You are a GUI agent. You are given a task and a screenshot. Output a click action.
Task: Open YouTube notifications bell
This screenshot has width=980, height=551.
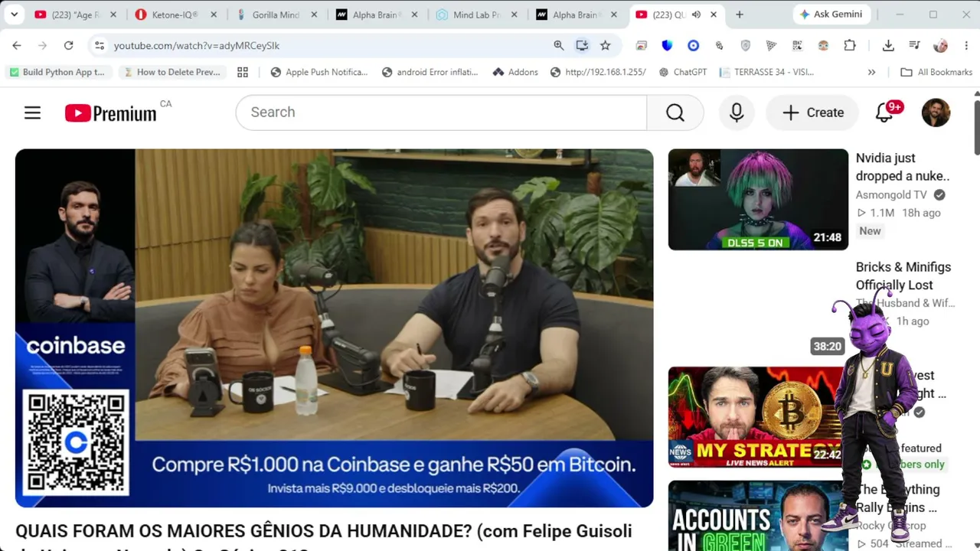885,112
